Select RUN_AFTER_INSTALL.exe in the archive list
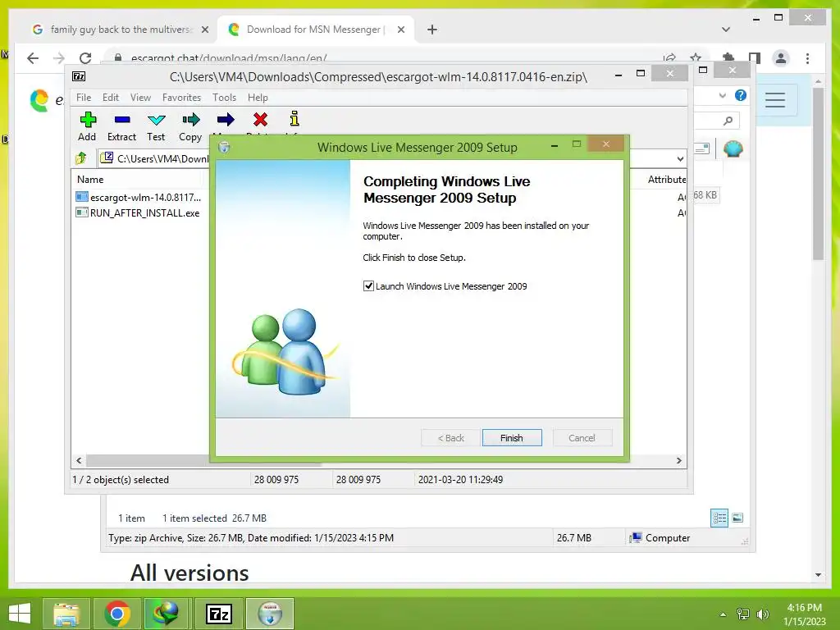The width and height of the screenshot is (840, 630). coord(138,212)
